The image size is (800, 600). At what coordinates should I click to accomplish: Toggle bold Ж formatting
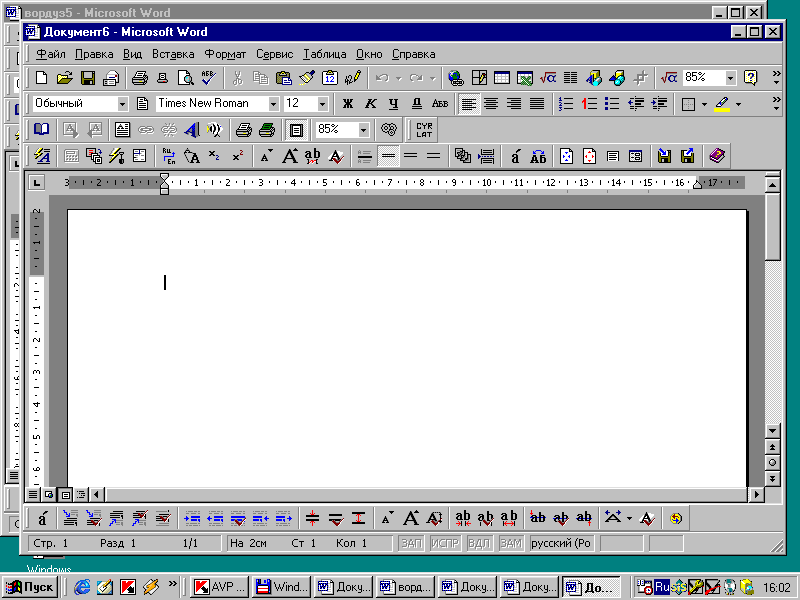pos(348,104)
